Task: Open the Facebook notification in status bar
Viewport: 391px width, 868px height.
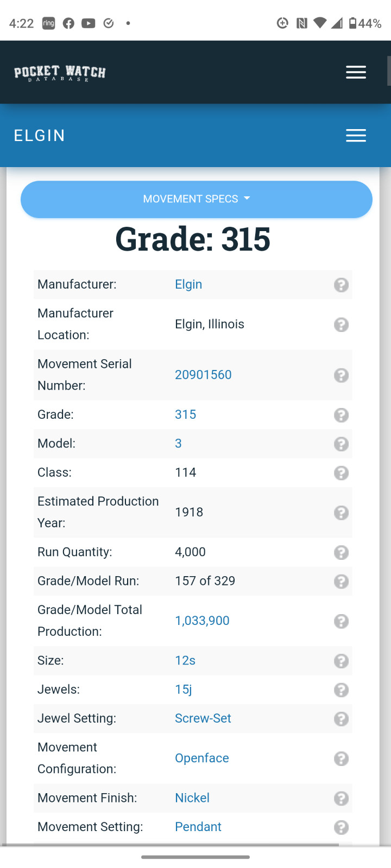Action: [x=68, y=23]
